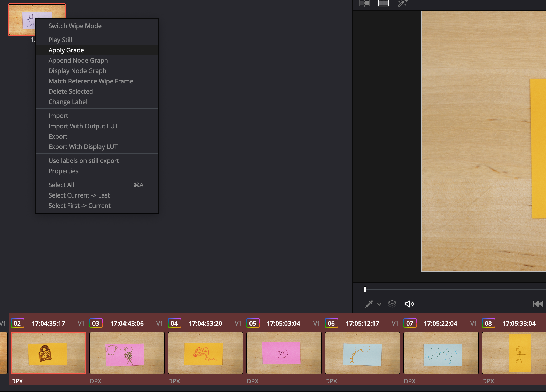Select clip 06 blue note thumbnail
The height and width of the screenshot is (392, 546).
(362, 353)
